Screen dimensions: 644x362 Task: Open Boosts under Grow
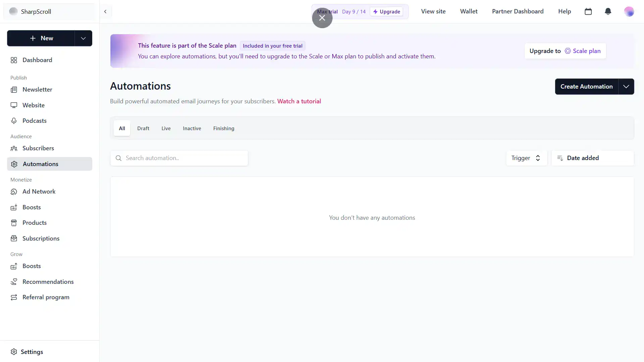[x=50, y=266]
